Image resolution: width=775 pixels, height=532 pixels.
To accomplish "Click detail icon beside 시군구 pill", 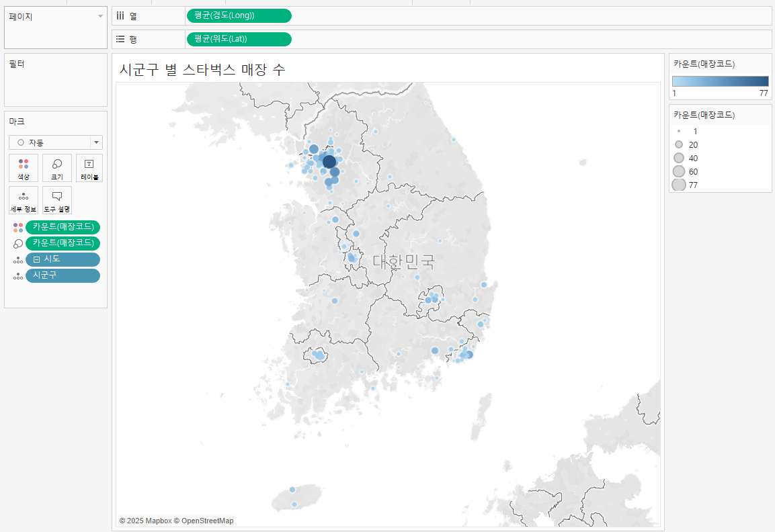I will (17, 277).
